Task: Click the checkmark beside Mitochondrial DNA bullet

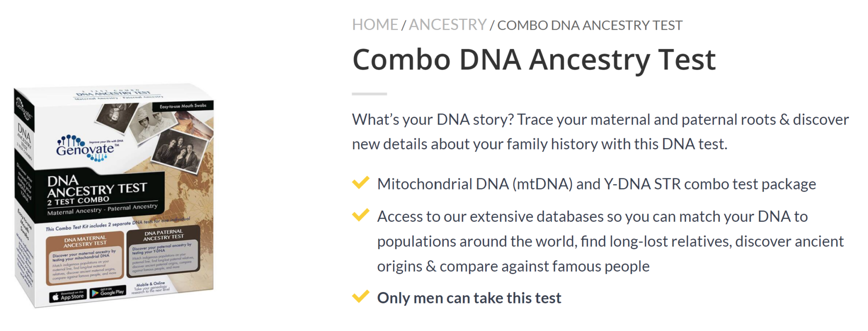Action: (x=361, y=183)
